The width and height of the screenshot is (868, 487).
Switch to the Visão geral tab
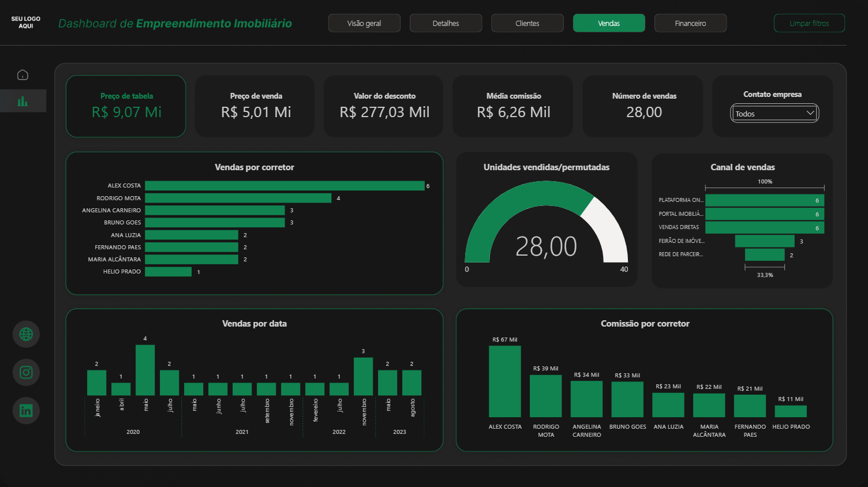tap(364, 23)
